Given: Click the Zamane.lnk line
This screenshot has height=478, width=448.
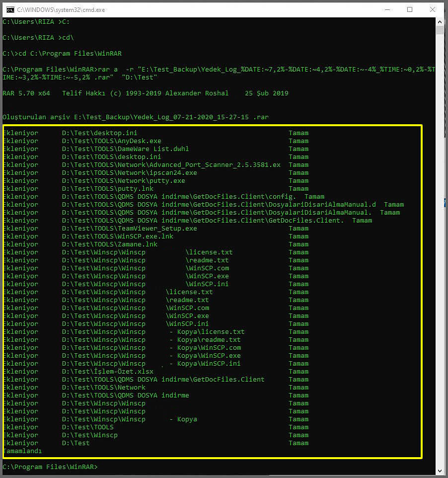Looking at the screenshot, I should point(156,244).
